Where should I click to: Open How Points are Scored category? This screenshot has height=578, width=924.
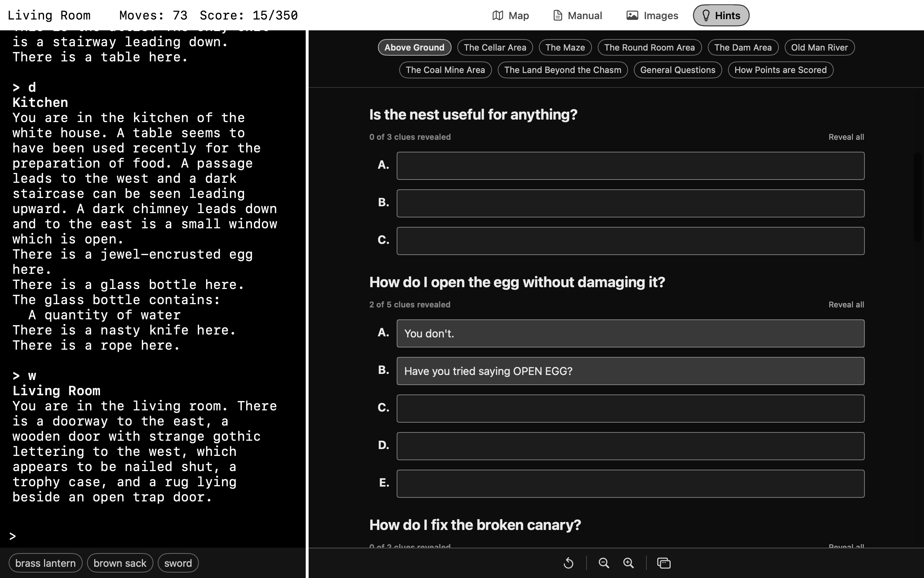(x=780, y=70)
